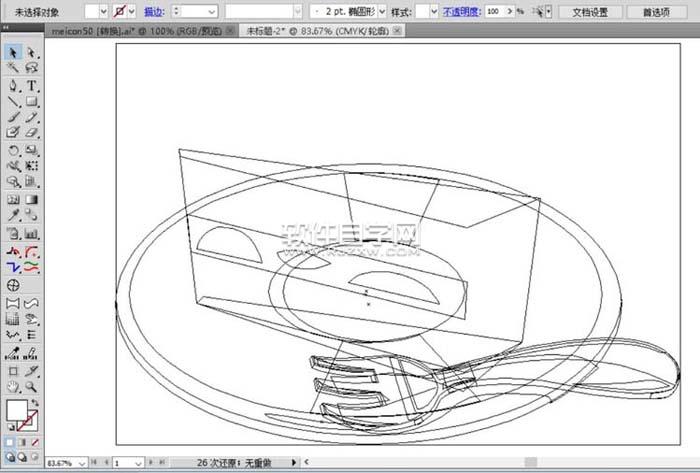The height and width of the screenshot is (473, 700).
Task: Close the meicon50 document tab
Action: click(230, 30)
